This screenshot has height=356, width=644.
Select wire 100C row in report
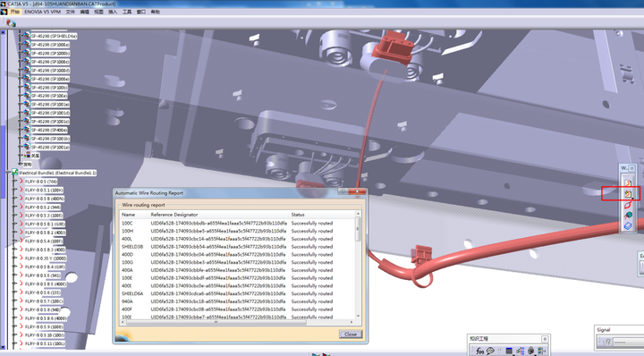[x=237, y=224]
